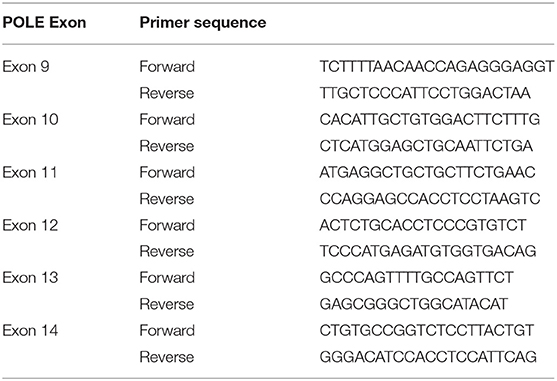Click sequence GCCCAGTTTTGCCAGTTCT

click(416, 277)
